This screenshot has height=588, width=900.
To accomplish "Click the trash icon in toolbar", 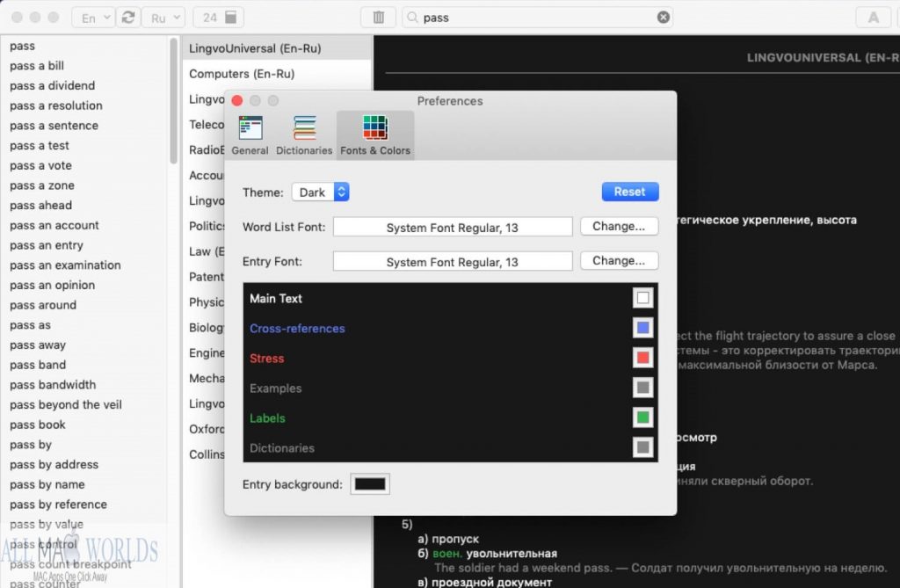I will pyautogui.click(x=378, y=18).
